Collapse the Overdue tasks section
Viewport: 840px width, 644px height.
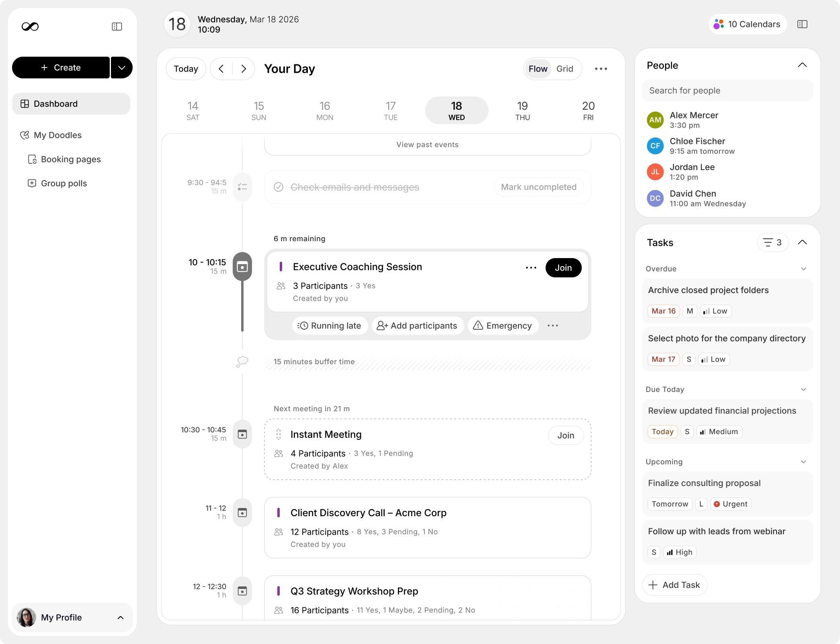click(x=803, y=269)
